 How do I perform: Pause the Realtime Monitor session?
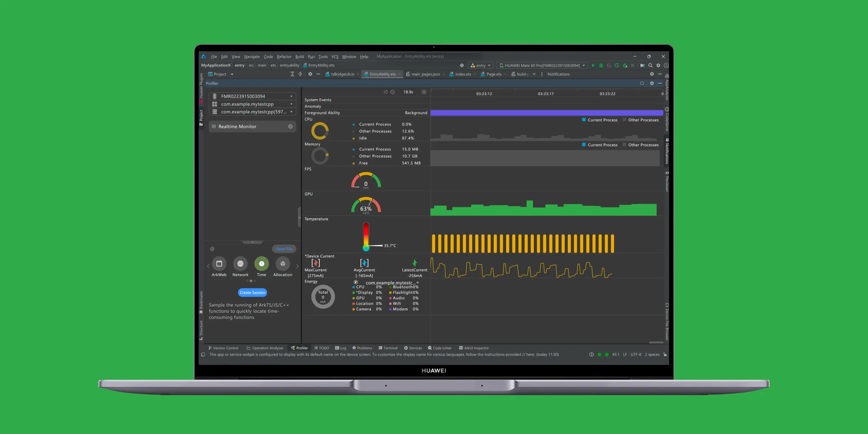click(x=290, y=127)
